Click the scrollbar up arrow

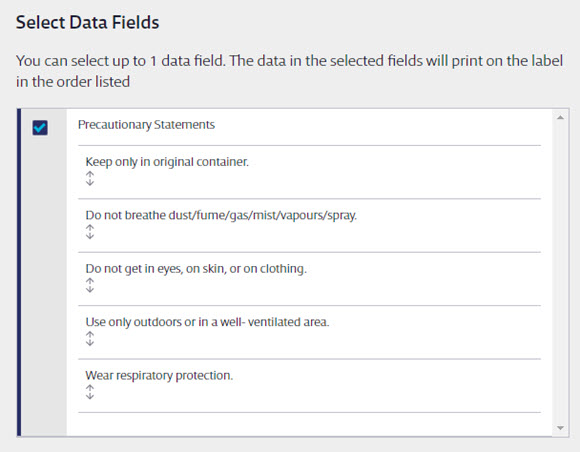(560, 118)
